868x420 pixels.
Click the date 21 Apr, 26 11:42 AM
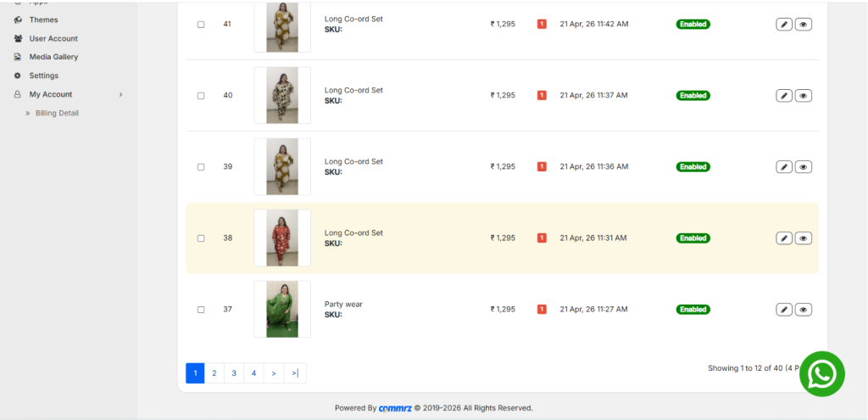click(x=594, y=25)
